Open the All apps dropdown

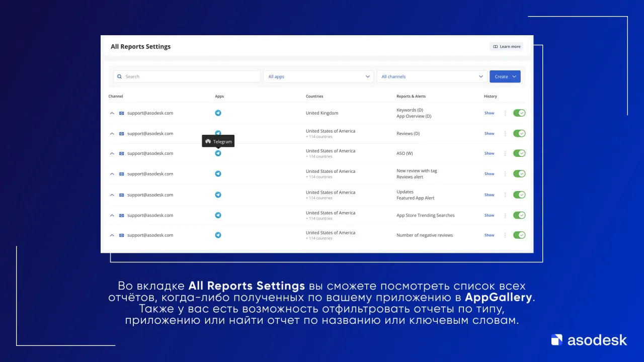pos(318,76)
